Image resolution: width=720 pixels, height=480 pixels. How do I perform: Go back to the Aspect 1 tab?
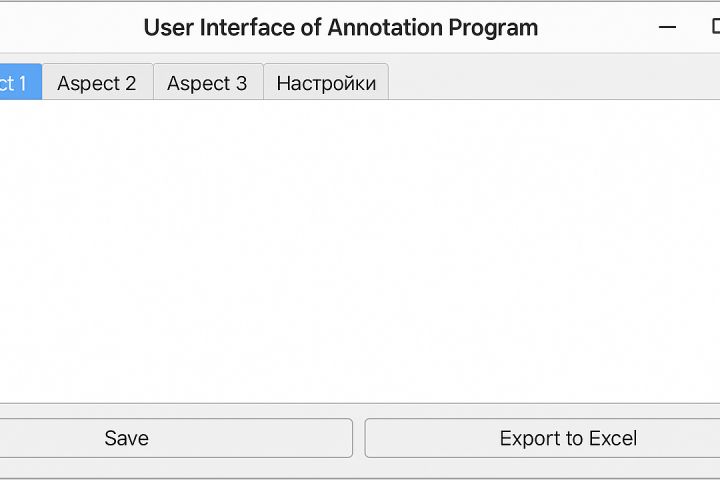coord(18,83)
